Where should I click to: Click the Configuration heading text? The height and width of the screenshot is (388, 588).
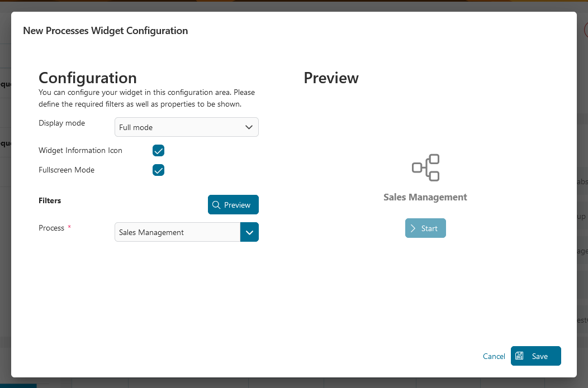tap(87, 78)
